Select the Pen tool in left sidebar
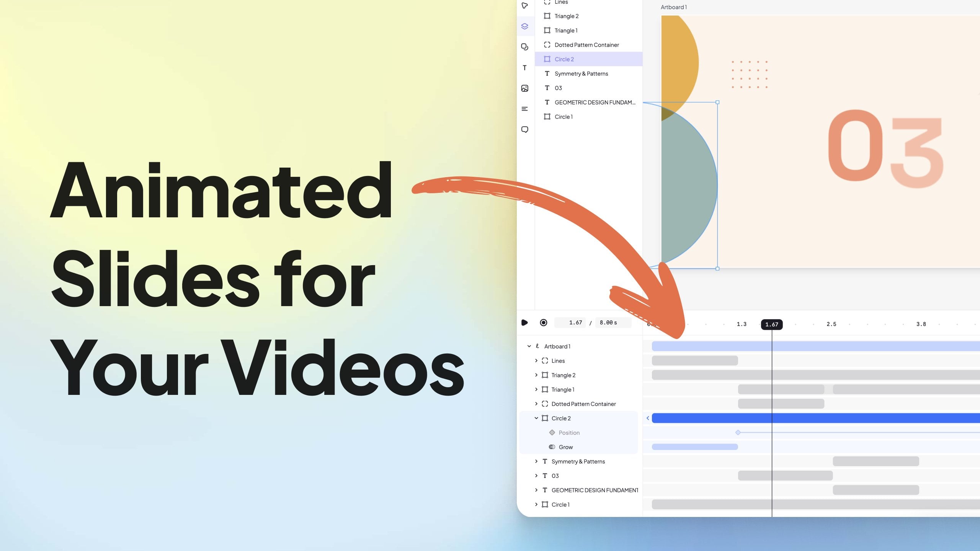 pos(525,5)
